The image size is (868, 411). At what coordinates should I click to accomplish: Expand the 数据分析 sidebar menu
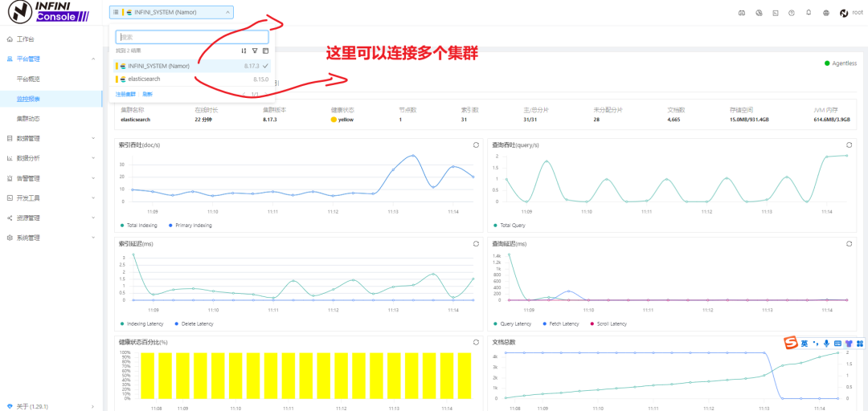92,158
